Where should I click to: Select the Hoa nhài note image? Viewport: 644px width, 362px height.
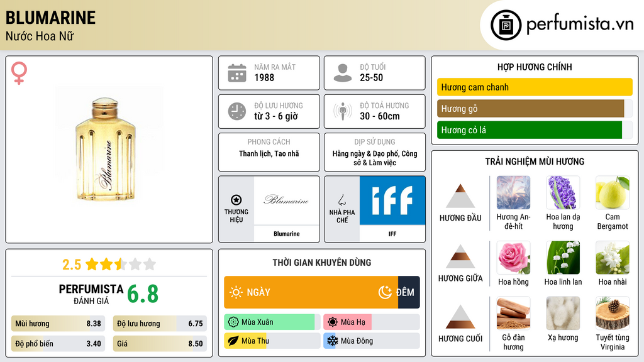(x=613, y=257)
